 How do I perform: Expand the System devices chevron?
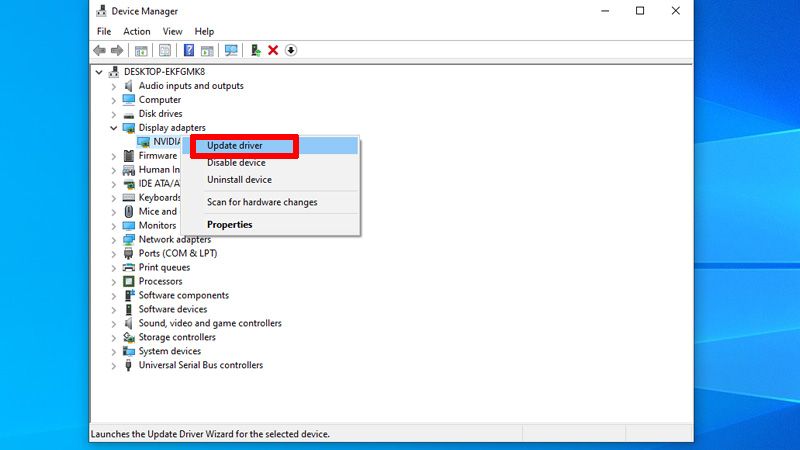click(x=114, y=352)
